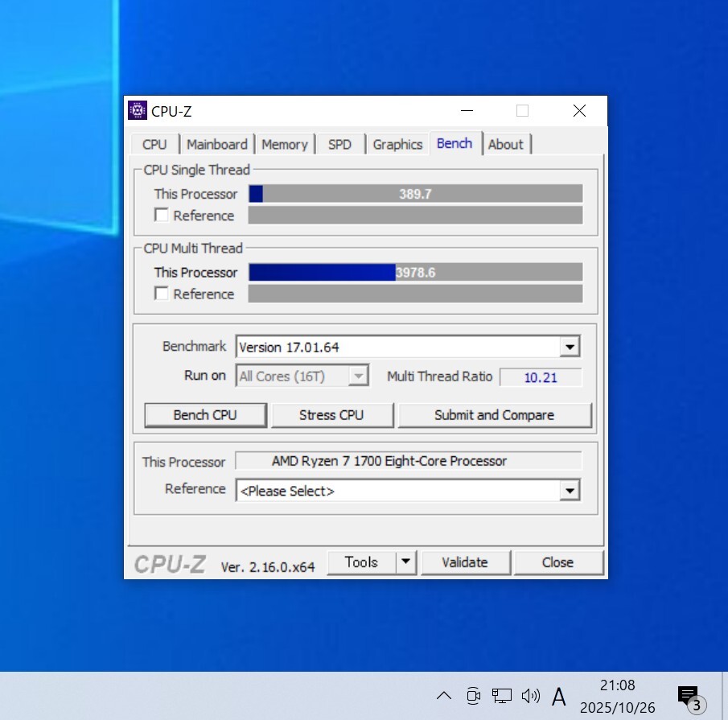Screen dimensions: 728x720
Task: Open the SPD tab
Action: pyautogui.click(x=339, y=145)
